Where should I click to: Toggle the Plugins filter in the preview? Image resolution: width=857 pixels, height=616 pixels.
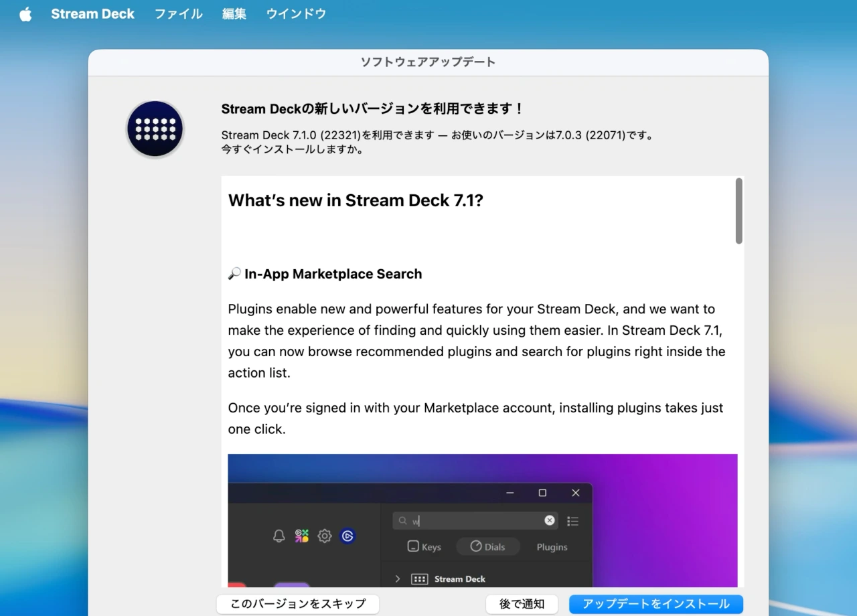point(551,546)
